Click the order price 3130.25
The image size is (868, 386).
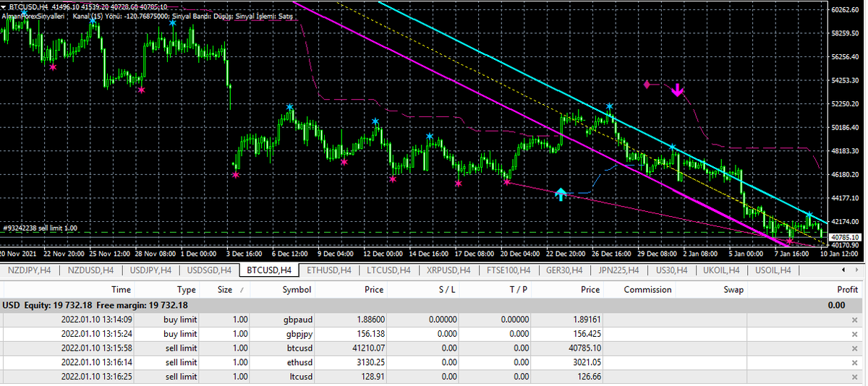pos(370,362)
